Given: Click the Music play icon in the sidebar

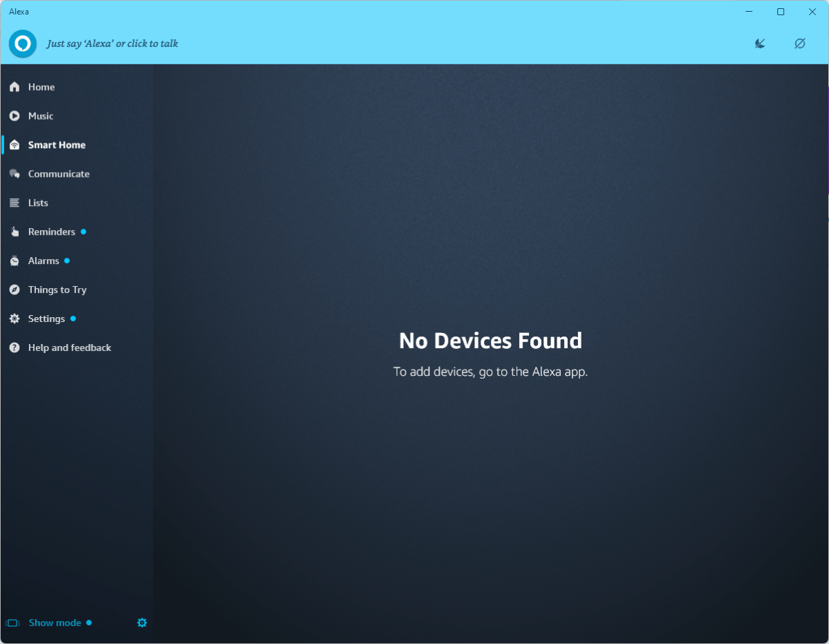Looking at the screenshot, I should 15,115.
